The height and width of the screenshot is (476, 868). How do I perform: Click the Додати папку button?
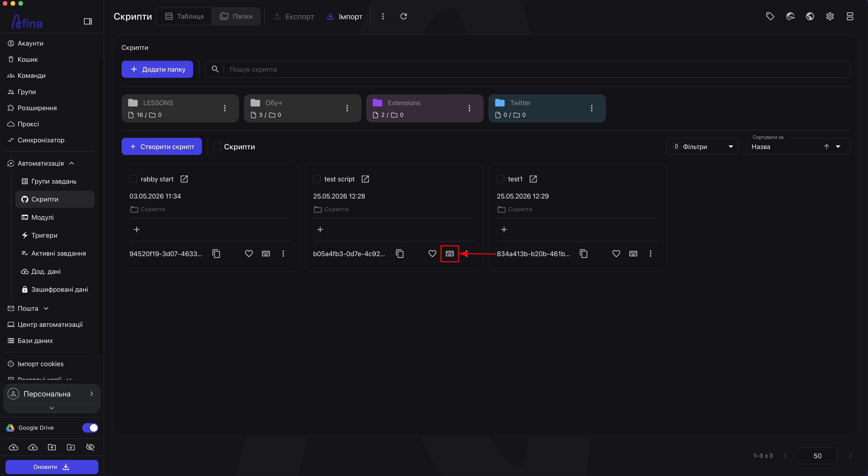[157, 69]
